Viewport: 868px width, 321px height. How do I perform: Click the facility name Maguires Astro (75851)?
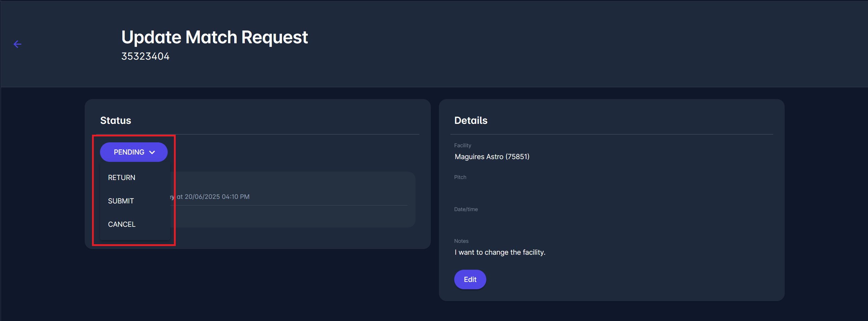pos(492,156)
